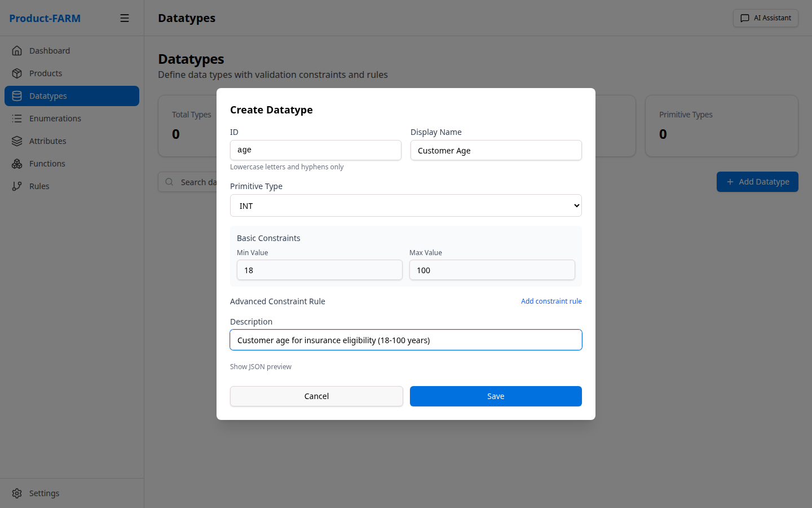Save the new datatype

pos(495,396)
